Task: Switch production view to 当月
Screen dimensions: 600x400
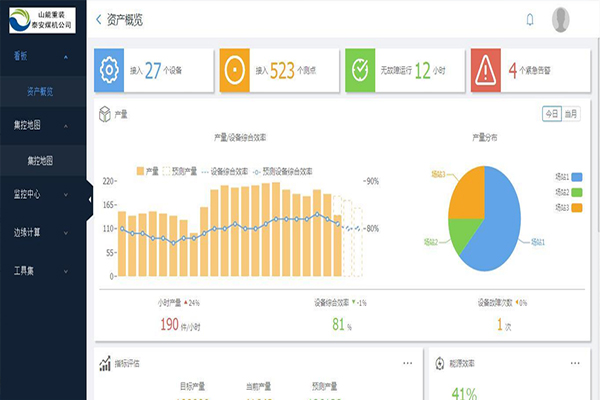Action: click(x=571, y=114)
